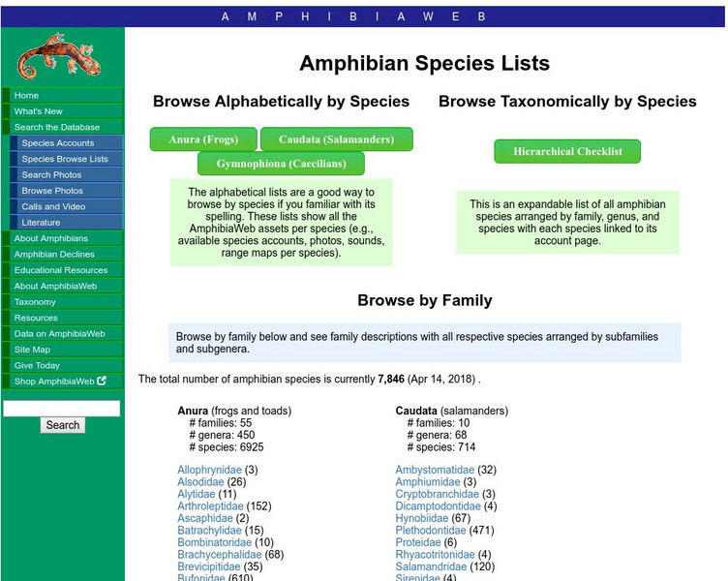Open the external link icon beside Shop AmphibiaWeb
This screenshot has height=581, width=728.
(x=102, y=381)
